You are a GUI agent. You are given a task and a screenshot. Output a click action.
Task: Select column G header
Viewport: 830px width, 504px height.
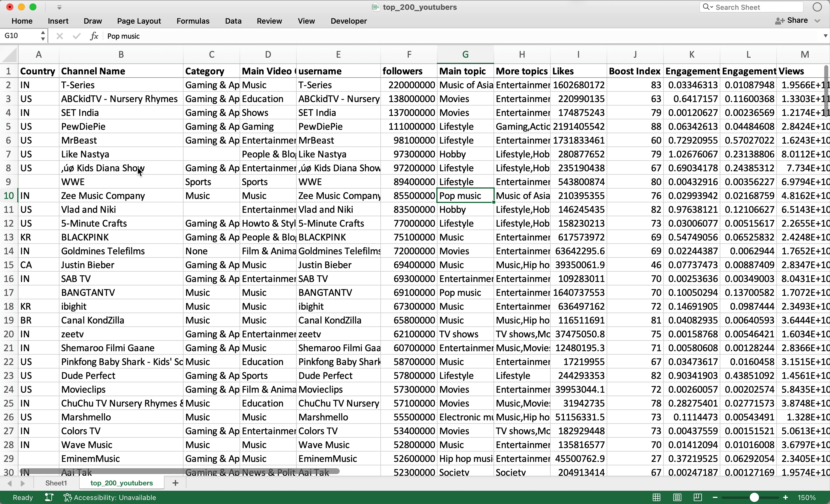(x=465, y=54)
